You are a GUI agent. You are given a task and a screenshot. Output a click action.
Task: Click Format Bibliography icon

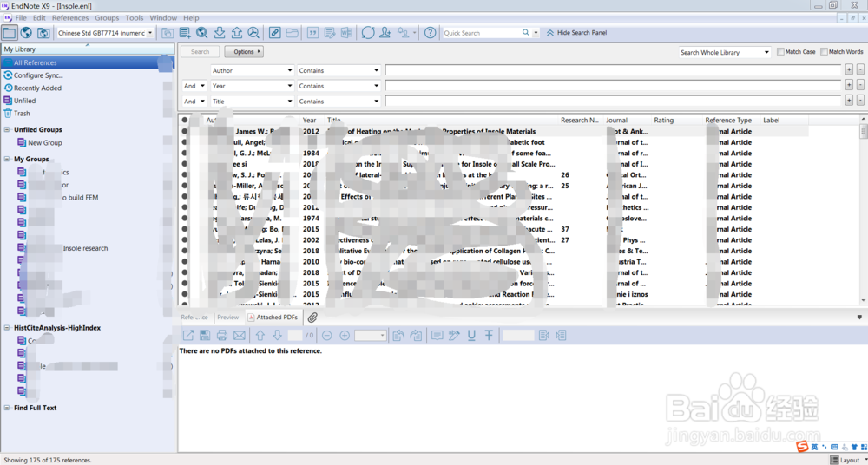pyautogui.click(x=330, y=33)
